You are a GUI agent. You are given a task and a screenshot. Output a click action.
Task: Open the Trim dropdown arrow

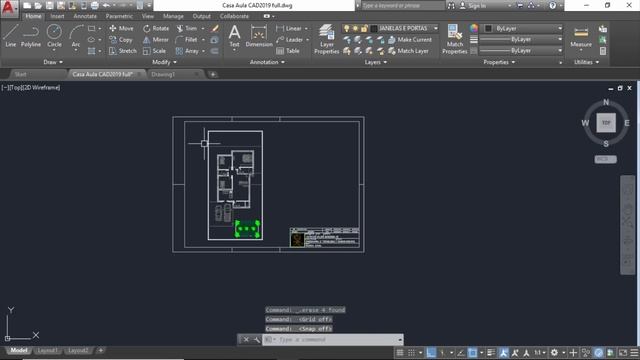coord(203,28)
